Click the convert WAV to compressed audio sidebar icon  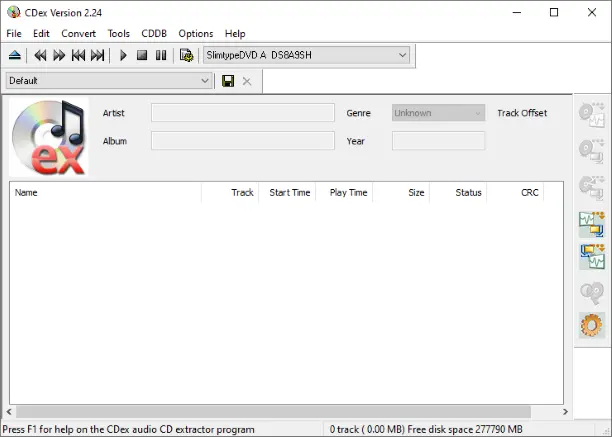[x=592, y=222]
